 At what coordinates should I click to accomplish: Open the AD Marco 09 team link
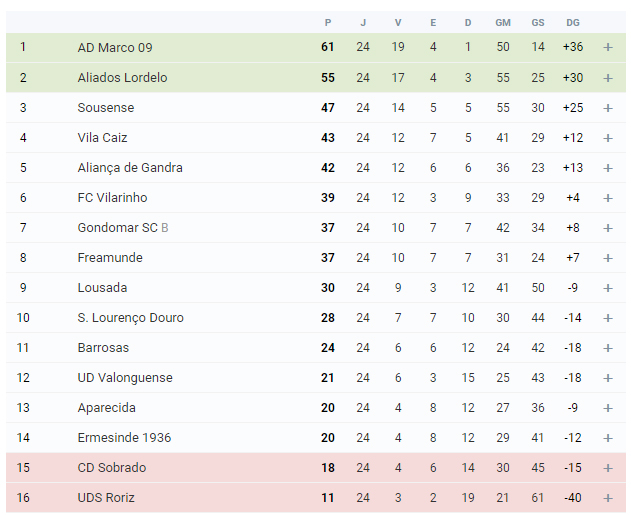(115, 47)
